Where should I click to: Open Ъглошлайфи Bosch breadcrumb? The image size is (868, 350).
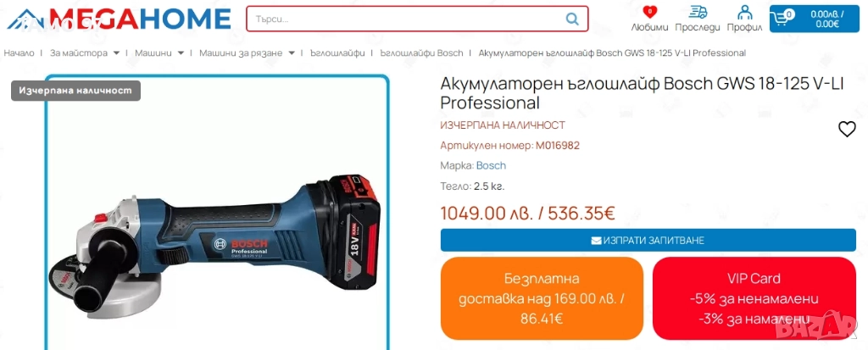pyautogui.click(x=421, y=53)
